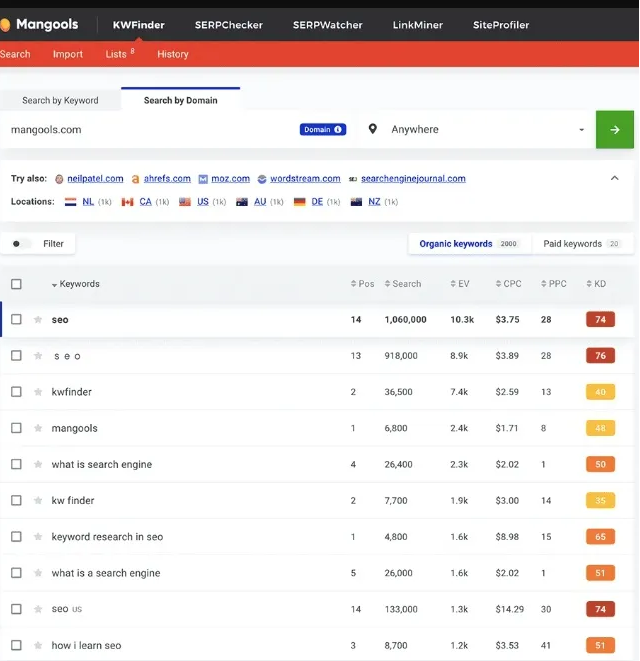Viewport: 640px width, 661px height.
Task: Star the 'kw finder' keyword
Action: (x=38, y=500)
